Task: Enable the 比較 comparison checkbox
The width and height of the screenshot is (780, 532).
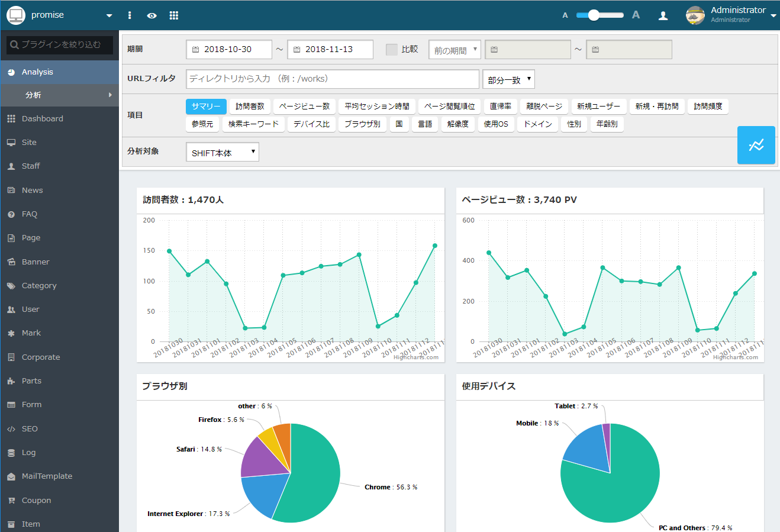Action: tap(392, 50)
